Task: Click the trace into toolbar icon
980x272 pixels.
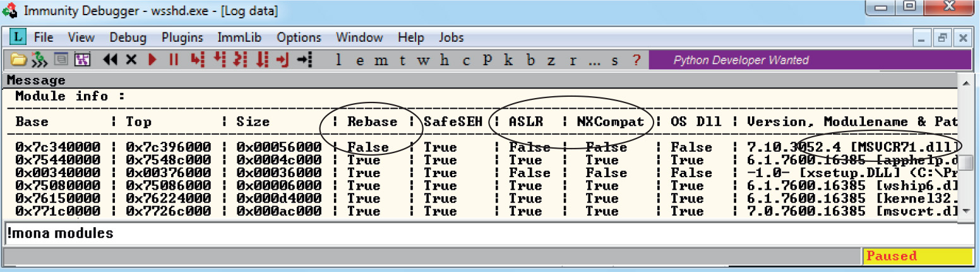Action: tap(240, 60)
